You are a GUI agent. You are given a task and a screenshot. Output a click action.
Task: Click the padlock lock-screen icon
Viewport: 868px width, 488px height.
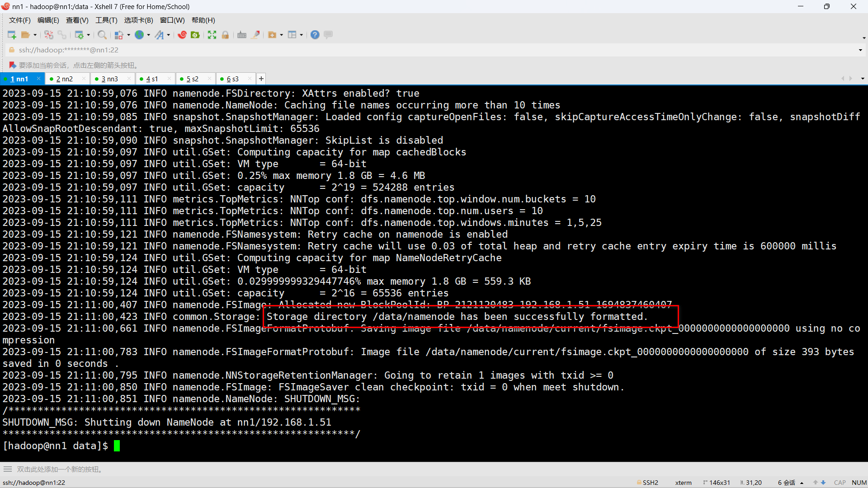pos(225,35)
